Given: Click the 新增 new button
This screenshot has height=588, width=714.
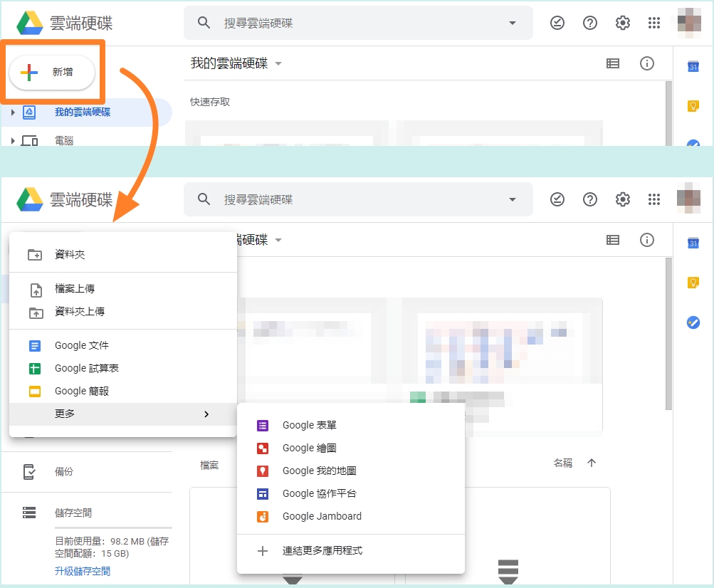Looking at the screenshot, I should click(52, 72).
